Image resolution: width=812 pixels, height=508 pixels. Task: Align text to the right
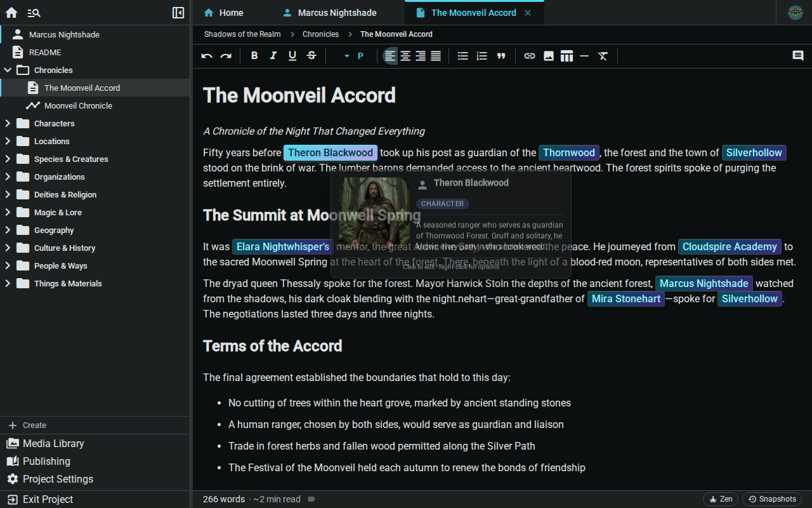tap(421, 56)
